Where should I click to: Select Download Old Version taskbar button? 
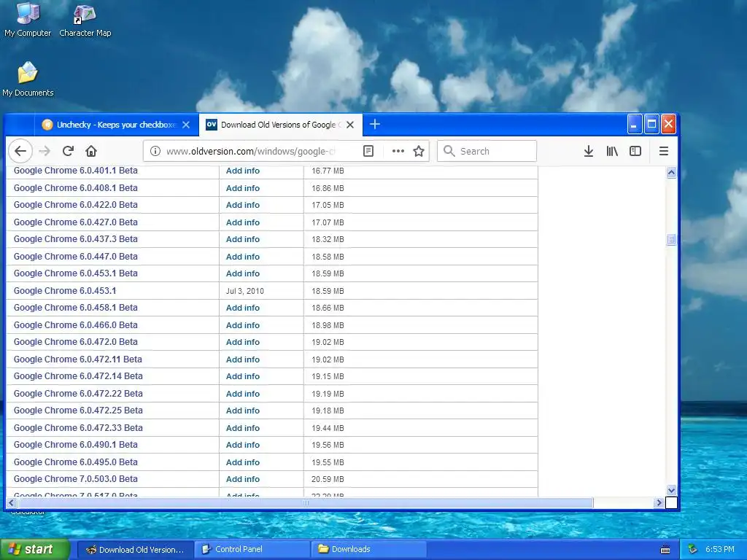coord(135,549)
